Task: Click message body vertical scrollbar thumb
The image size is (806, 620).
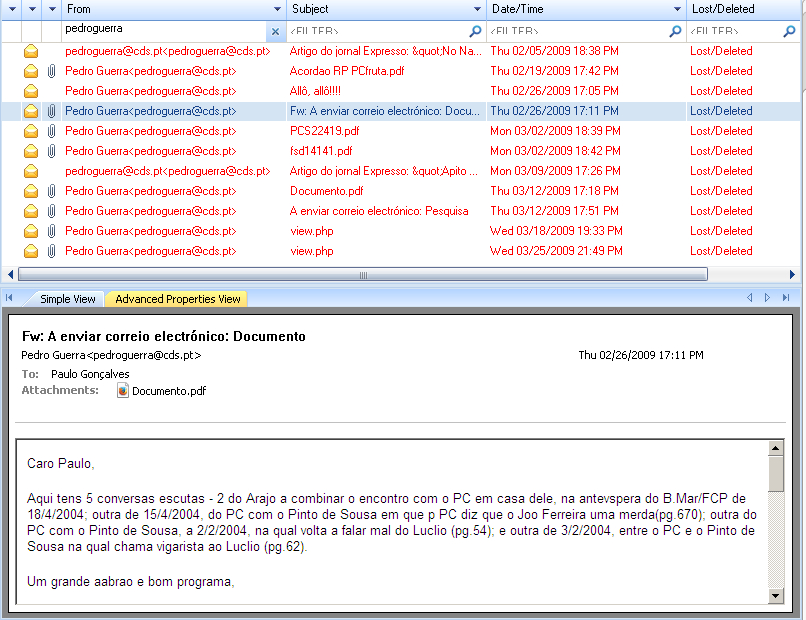Action: 776,473
